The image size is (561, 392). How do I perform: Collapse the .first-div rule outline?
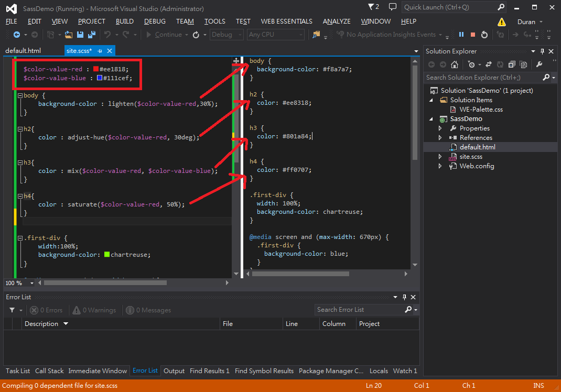(x=20, y=238)
